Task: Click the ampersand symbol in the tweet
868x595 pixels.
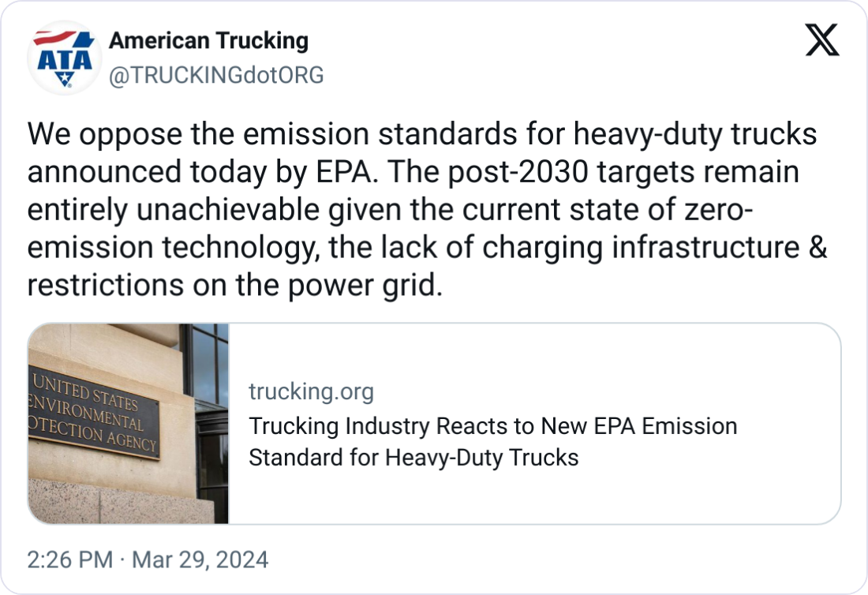Action: [x=818, y=248]
